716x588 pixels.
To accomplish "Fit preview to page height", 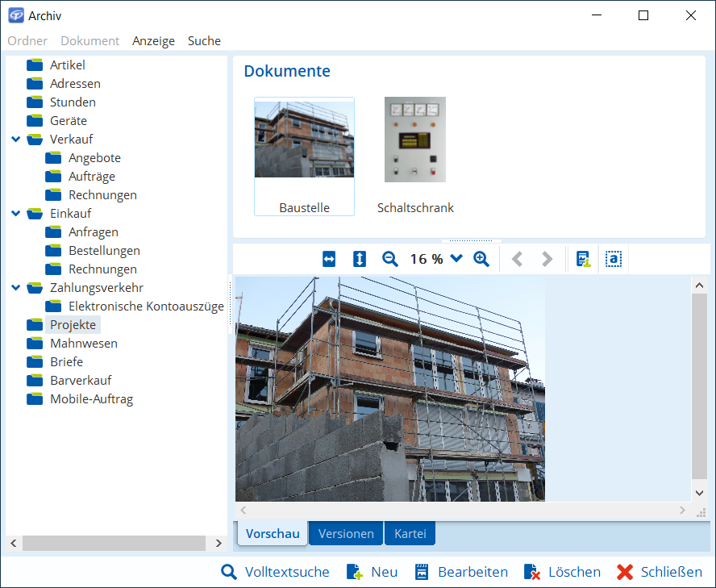I will click(x=360, y=259).
